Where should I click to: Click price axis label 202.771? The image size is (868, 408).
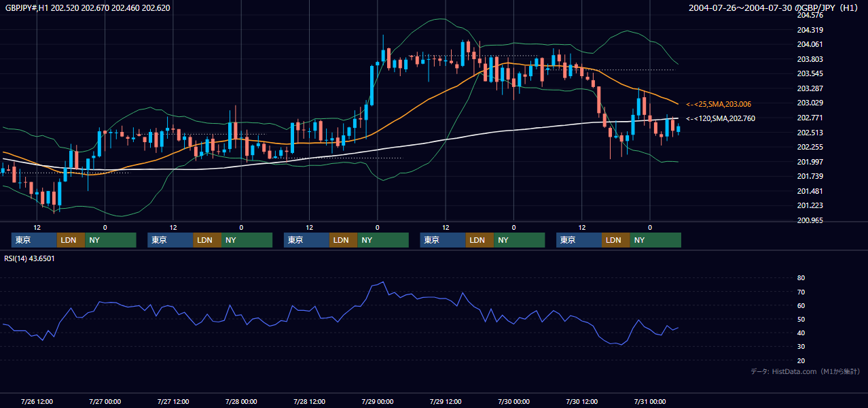pyautogui.click(x=810, y=118)
